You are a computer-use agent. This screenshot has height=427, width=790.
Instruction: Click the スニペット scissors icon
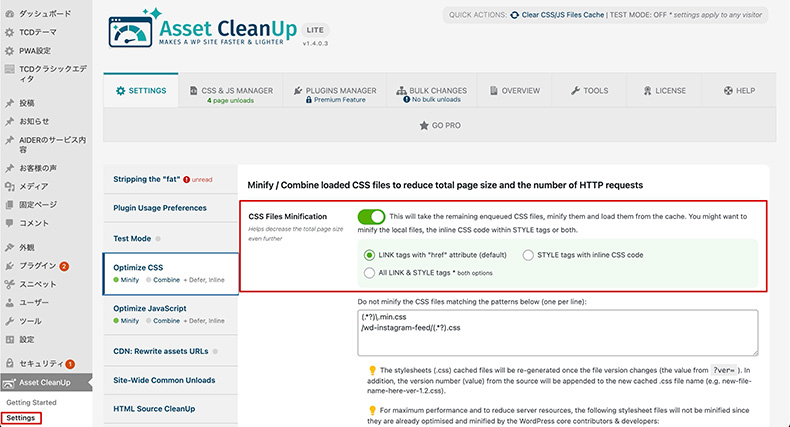click(x=10, y=284)
